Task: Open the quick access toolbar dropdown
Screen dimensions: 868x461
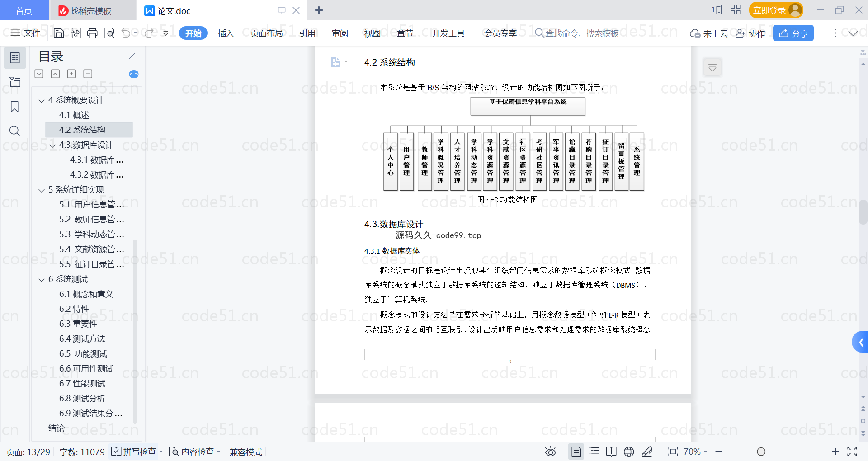Action: (166, 33)
